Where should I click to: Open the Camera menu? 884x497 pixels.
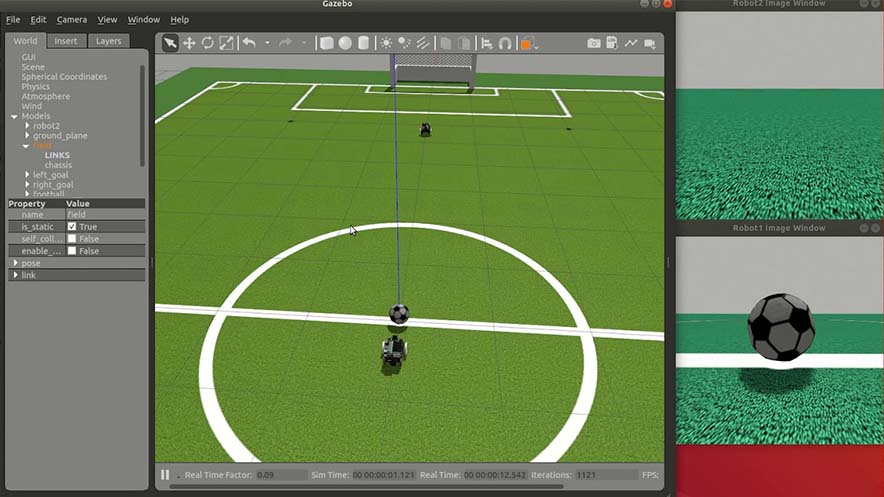point(71,19)
